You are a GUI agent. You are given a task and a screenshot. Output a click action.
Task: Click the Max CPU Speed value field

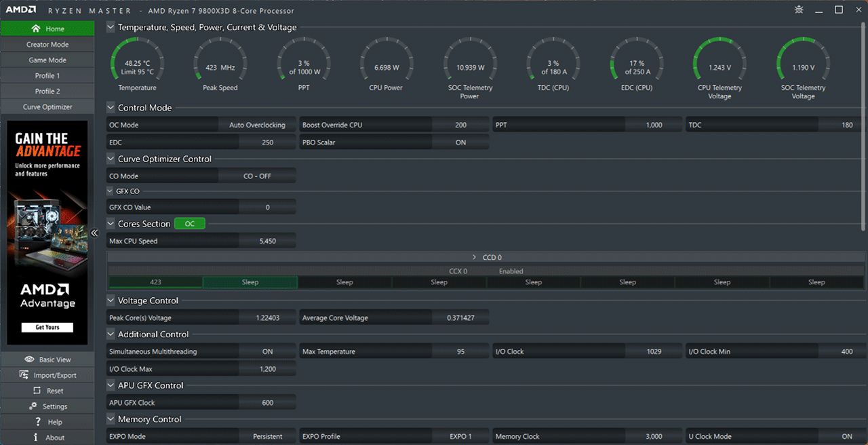[x=267, y=241]
